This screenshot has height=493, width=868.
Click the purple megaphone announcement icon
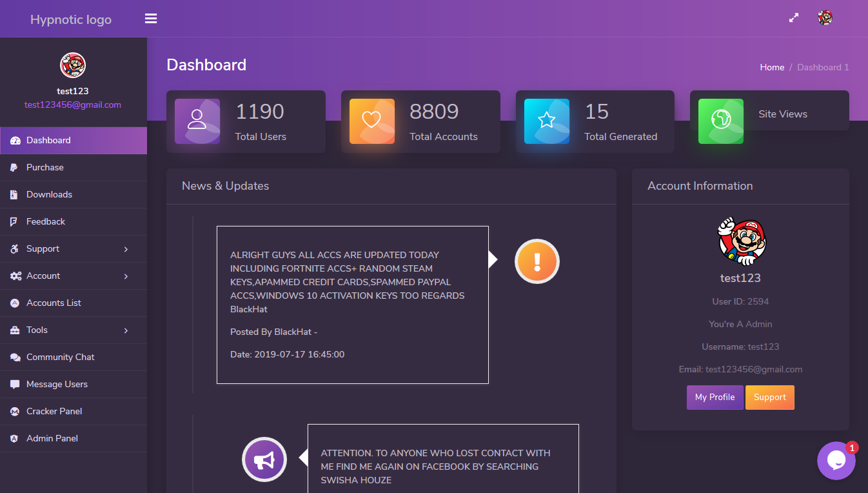click(x=264, y=459)
